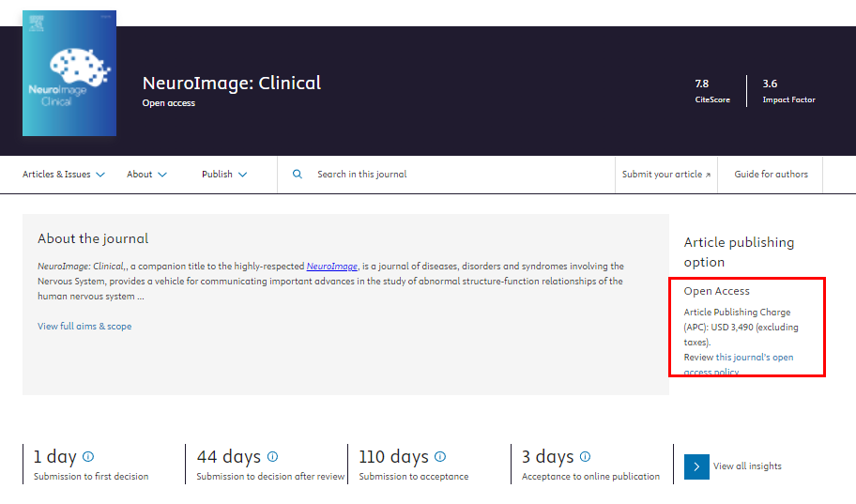
Task: Click the 3.6 Impact Factor metric
Action: [x=788, y=90]
